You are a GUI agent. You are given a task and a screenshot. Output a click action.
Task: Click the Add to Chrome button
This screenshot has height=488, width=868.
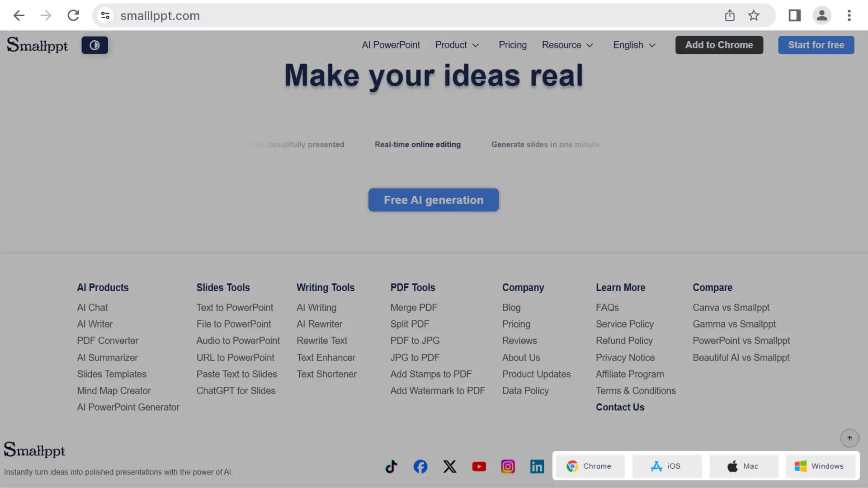pyautogui.click(x=719, y=45)
